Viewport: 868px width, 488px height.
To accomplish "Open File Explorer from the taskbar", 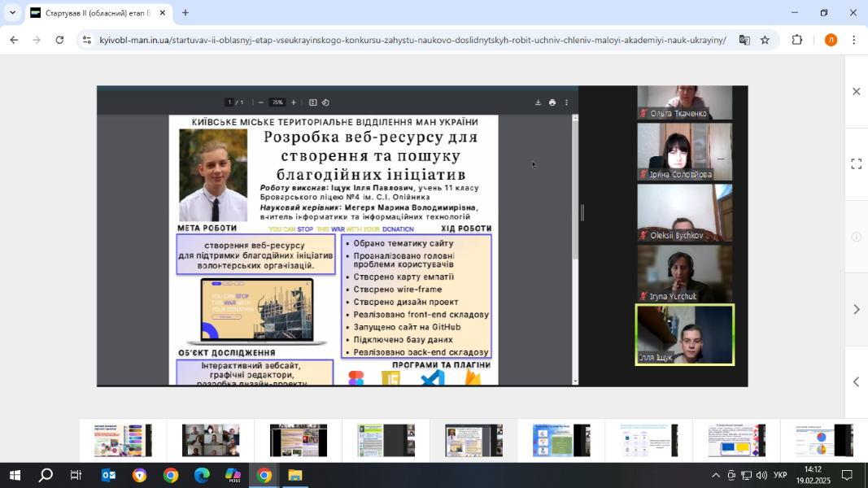I will coord(295,475).
